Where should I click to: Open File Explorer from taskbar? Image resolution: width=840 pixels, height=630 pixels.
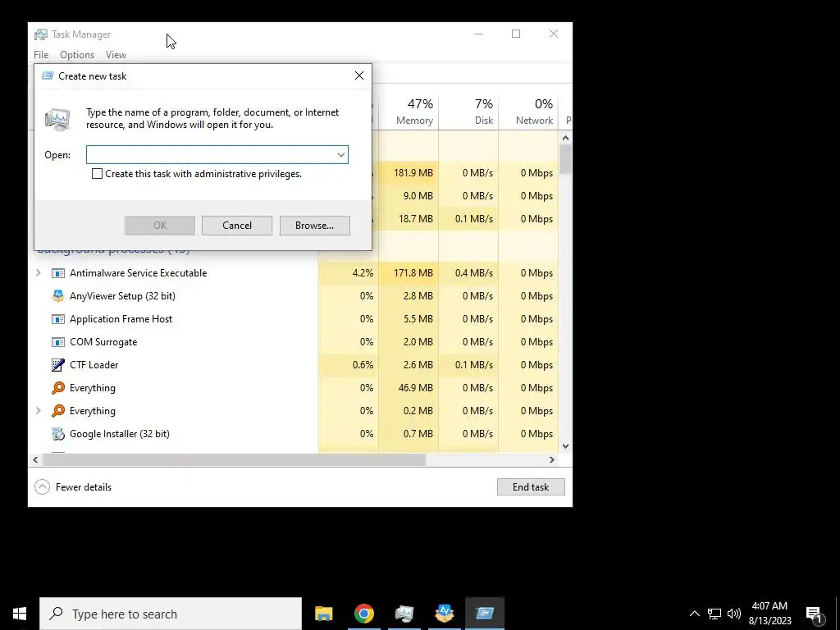[x=323, y=614]
